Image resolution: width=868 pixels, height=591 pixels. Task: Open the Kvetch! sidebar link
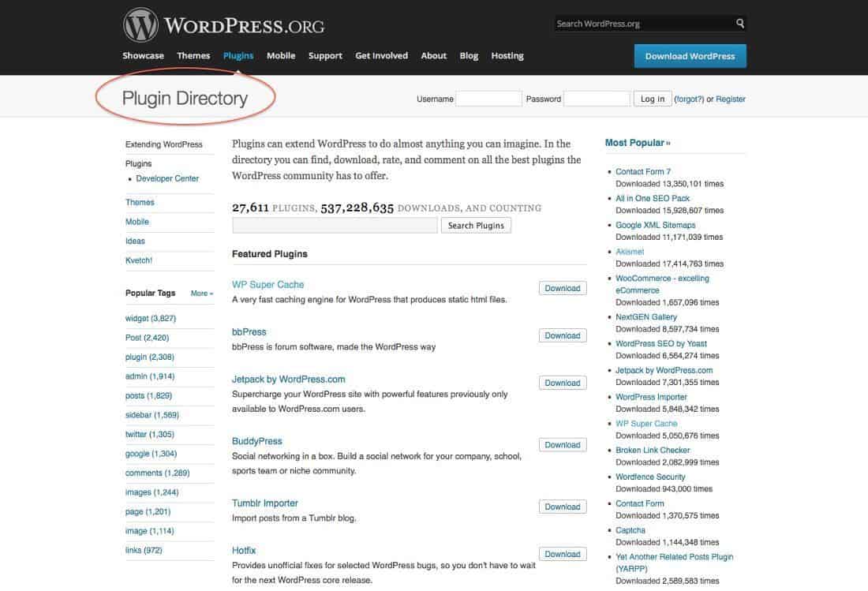(x=139, y=260)
